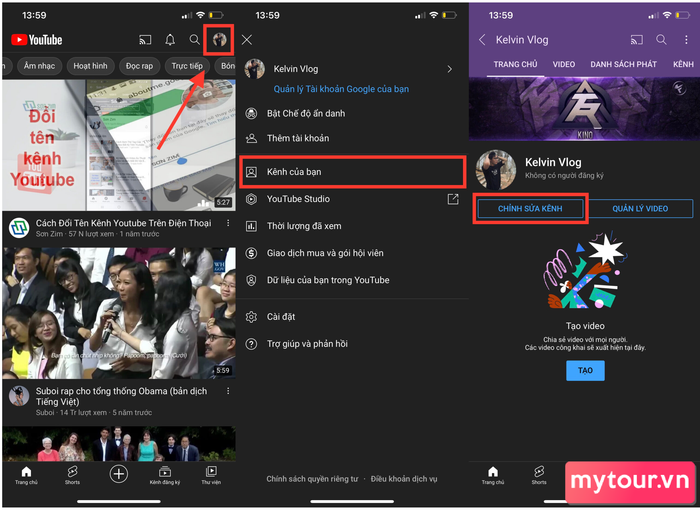
Task: Open Chính sách quyền riêng tư link
Action: click(312, 479)
